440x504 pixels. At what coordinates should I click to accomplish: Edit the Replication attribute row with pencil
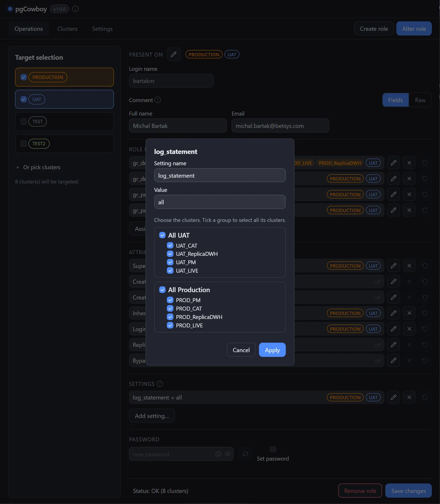(x=393, y=345)
